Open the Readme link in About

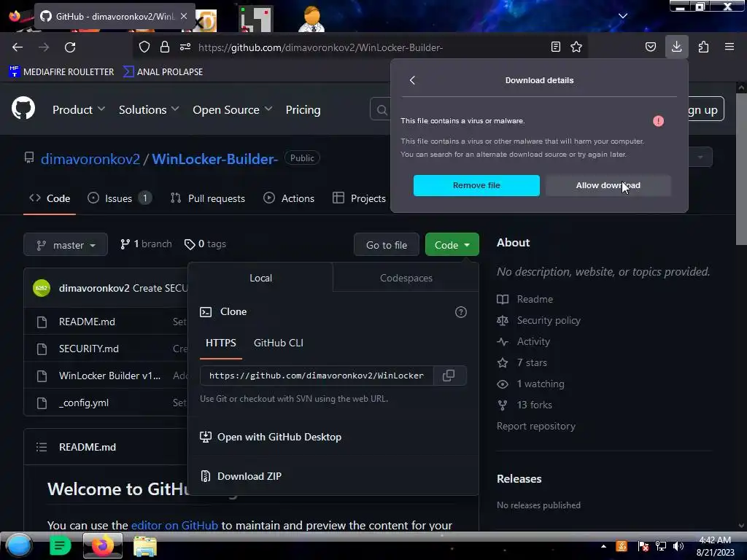(x=535, y=299)
